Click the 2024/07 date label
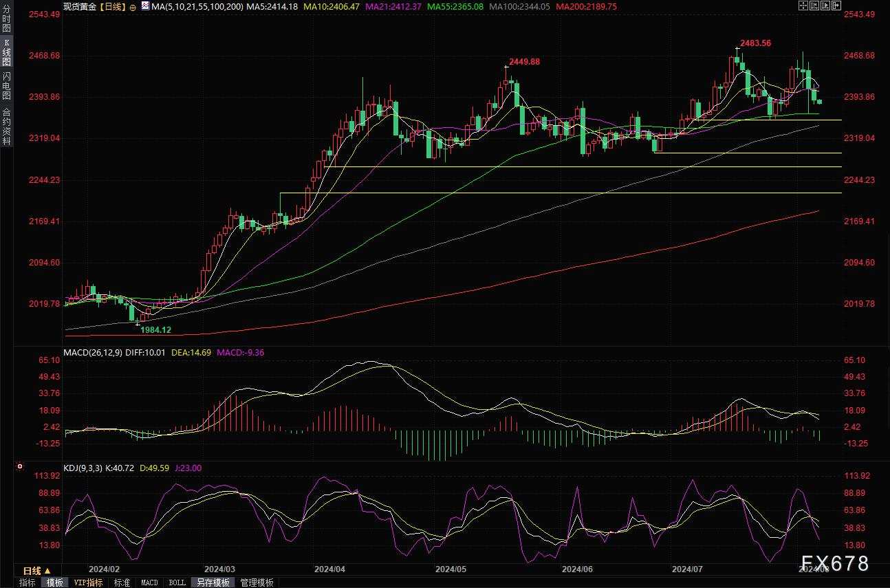The width and height of the screenshot is (890, 588). coord(686,569)
